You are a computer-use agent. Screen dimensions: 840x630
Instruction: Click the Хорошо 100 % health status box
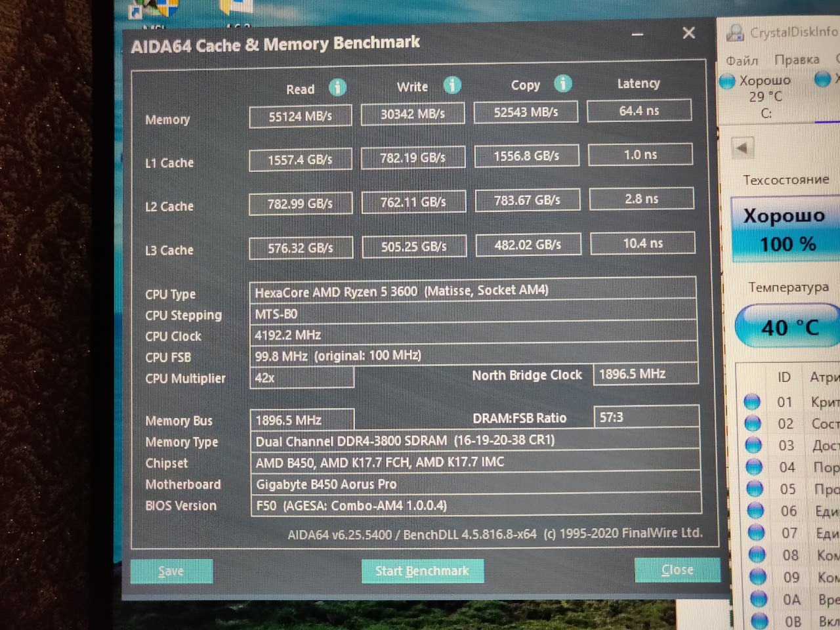[x=786, y=230]
